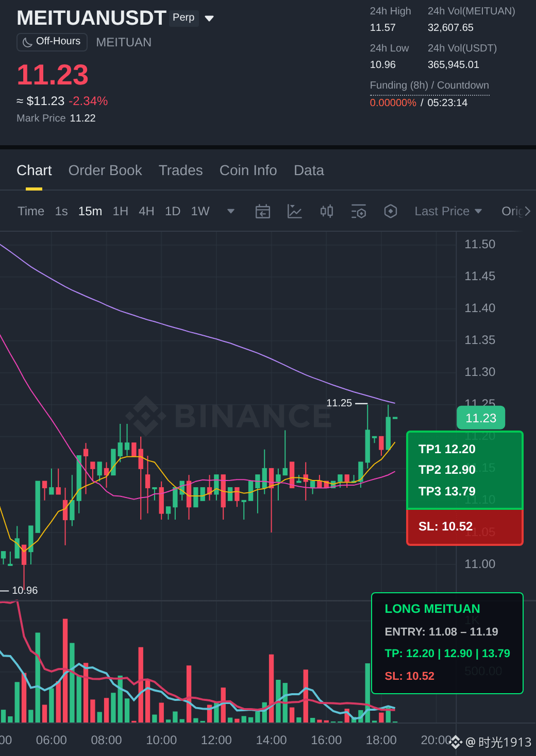536x756 pixels.
Task: Open the chart indicators icon
Action: (x=295, y=211)
